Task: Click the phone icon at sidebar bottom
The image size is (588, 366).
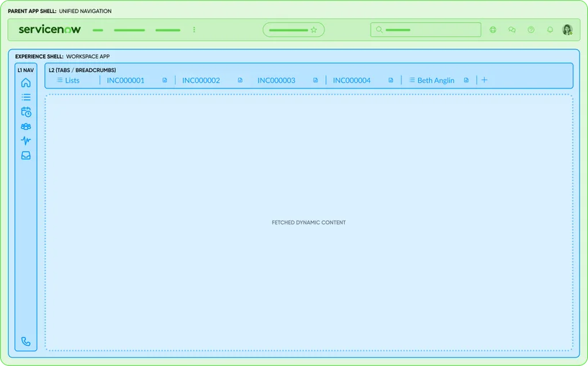Action: pyautogui.click(x=26, y=342)
